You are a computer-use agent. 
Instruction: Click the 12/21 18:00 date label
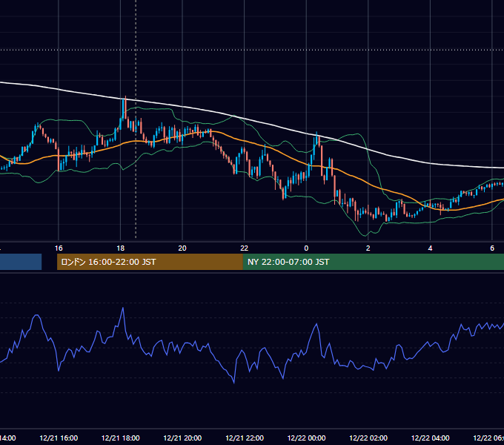coord(120,438)
